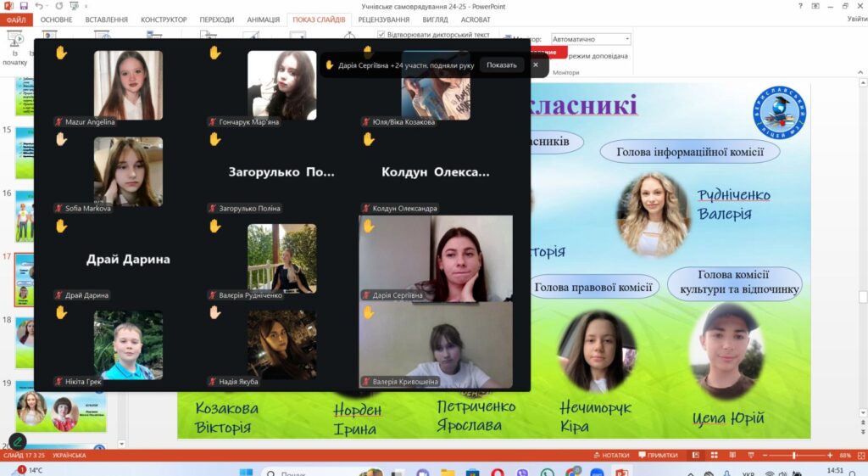
Task: Switch to Normal view icon in status bar
Action: click(695, 456)
